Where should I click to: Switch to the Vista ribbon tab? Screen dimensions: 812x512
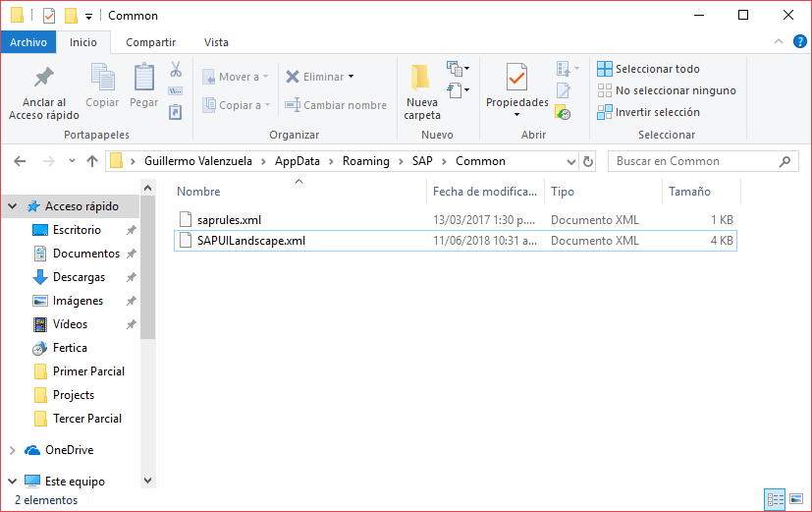(216, 42)
